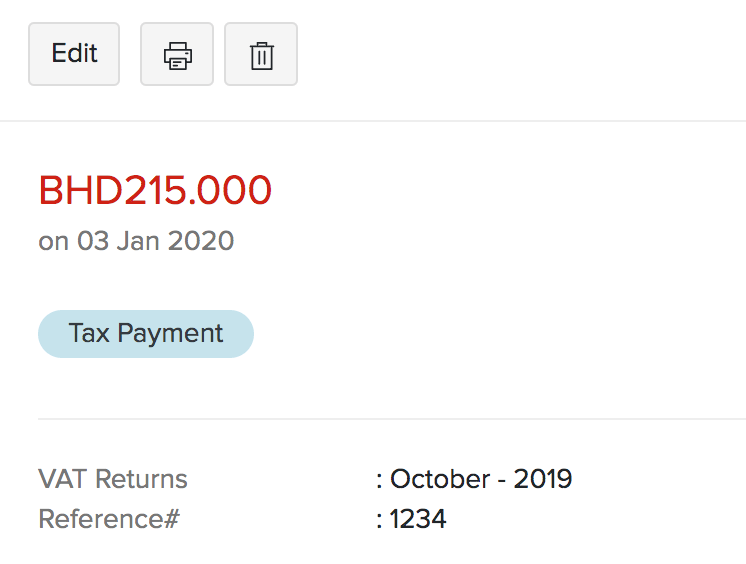Select the BHD215.000 amount text
Screen dimensions: 746x564
tap(155, 190)
